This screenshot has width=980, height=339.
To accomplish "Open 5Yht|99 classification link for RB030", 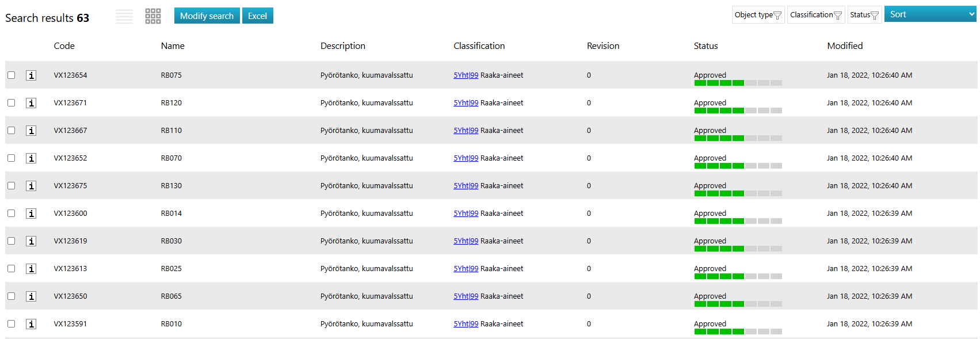I will tap(466, 241).
